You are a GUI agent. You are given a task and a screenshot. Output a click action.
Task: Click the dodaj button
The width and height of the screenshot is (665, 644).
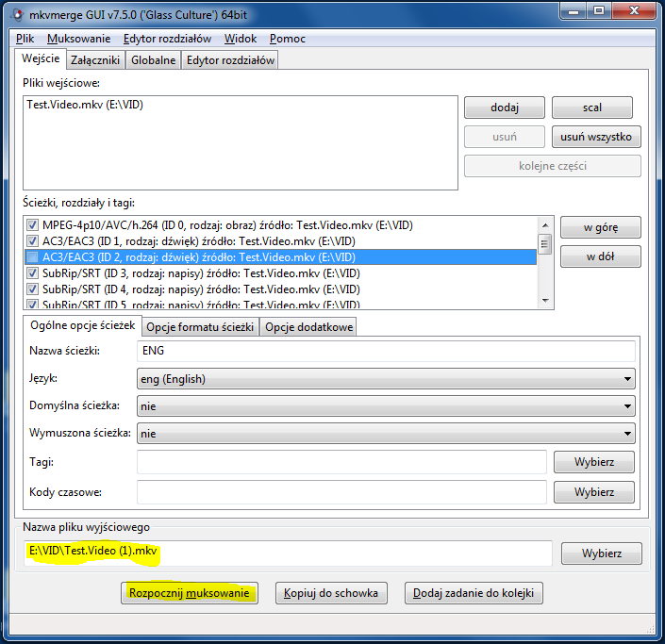[x=505, y=107]
